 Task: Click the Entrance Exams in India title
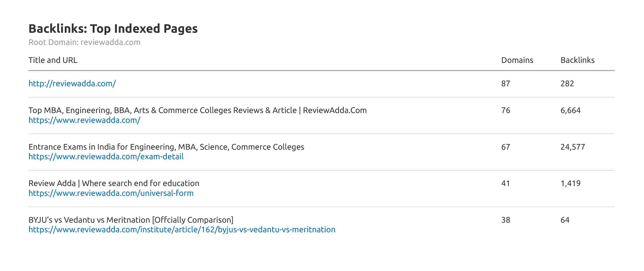point(166,147)
